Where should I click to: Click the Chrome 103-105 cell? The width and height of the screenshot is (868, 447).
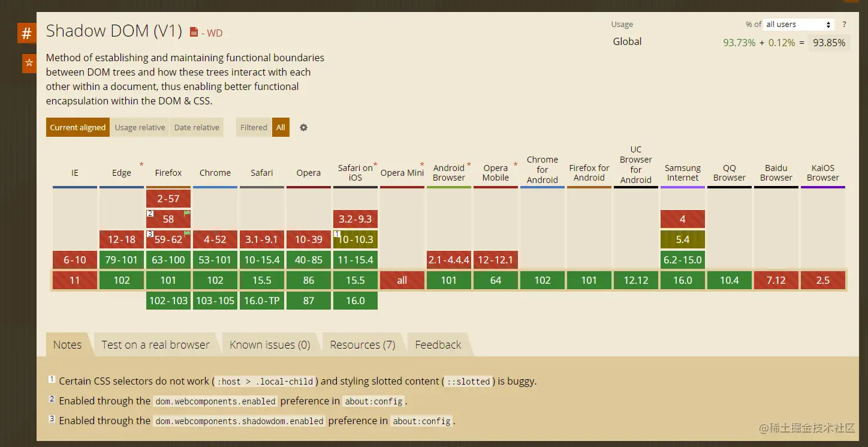tap(215, 301)
